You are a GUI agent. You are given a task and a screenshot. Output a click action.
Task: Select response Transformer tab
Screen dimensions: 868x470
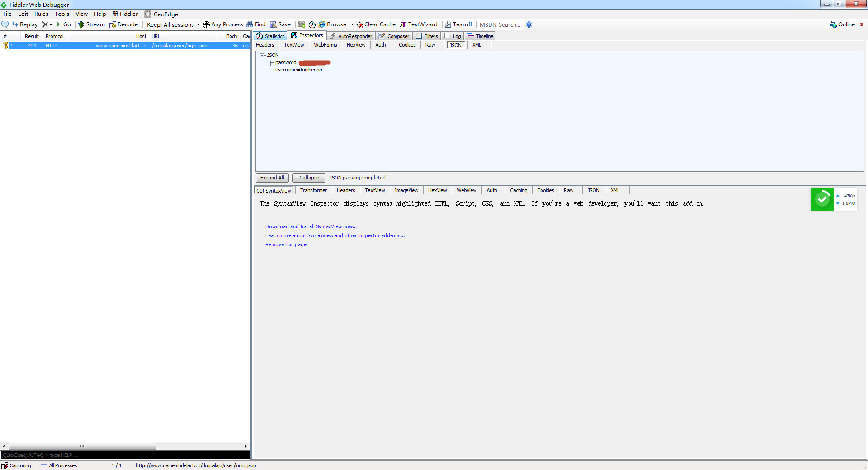point(313,190)
